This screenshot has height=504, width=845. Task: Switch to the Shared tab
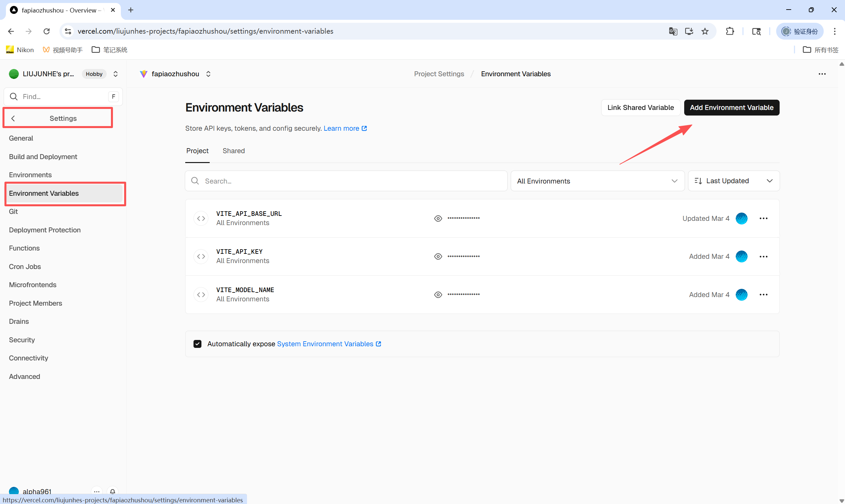click(233, 151)
